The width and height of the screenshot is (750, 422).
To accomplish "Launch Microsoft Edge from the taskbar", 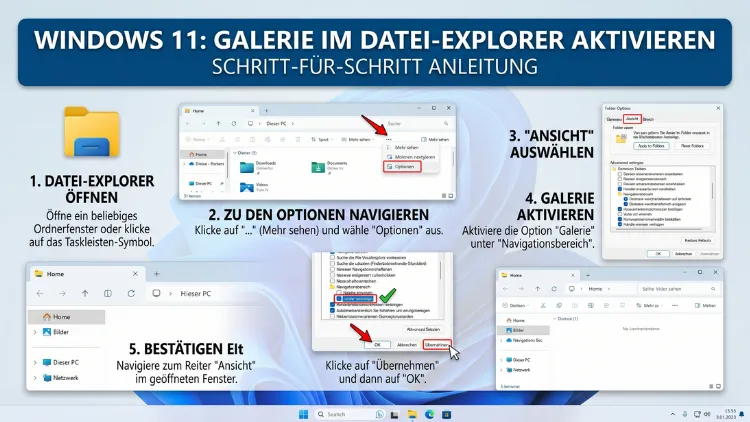I will [430, 414].
